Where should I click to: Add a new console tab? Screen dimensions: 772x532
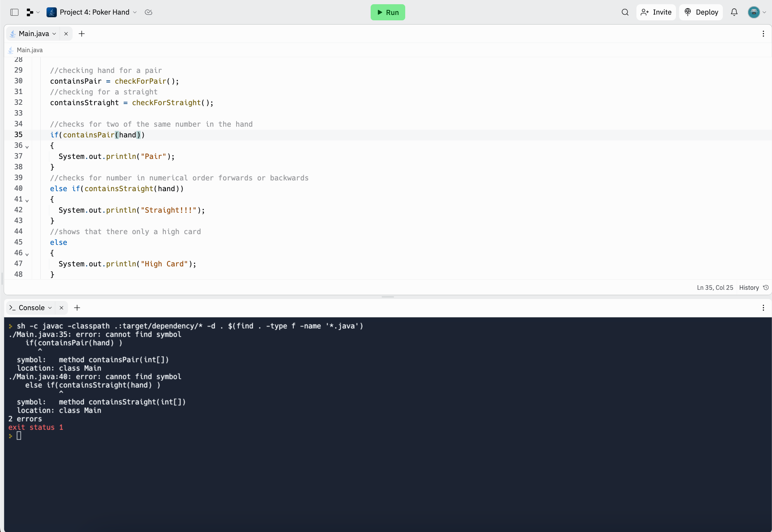pos(77,307)
